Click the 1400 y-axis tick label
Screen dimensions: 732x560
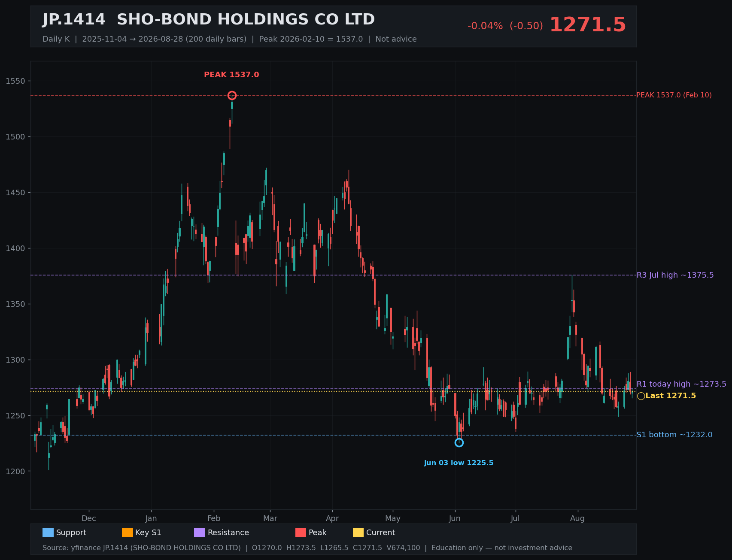click(x=15, y=248)
